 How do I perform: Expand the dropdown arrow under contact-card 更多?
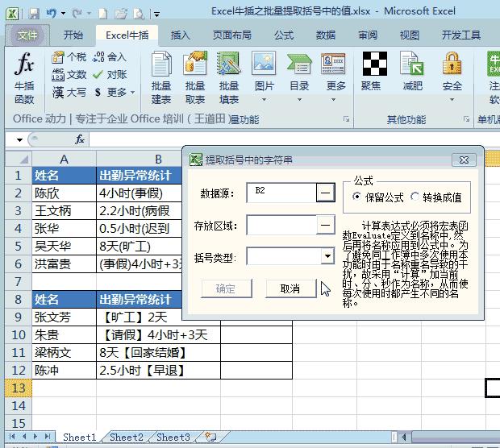click(333, 100)
